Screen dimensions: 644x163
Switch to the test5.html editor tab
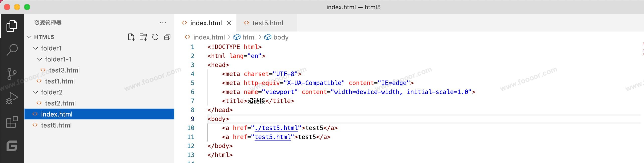[x=267, y=23]
